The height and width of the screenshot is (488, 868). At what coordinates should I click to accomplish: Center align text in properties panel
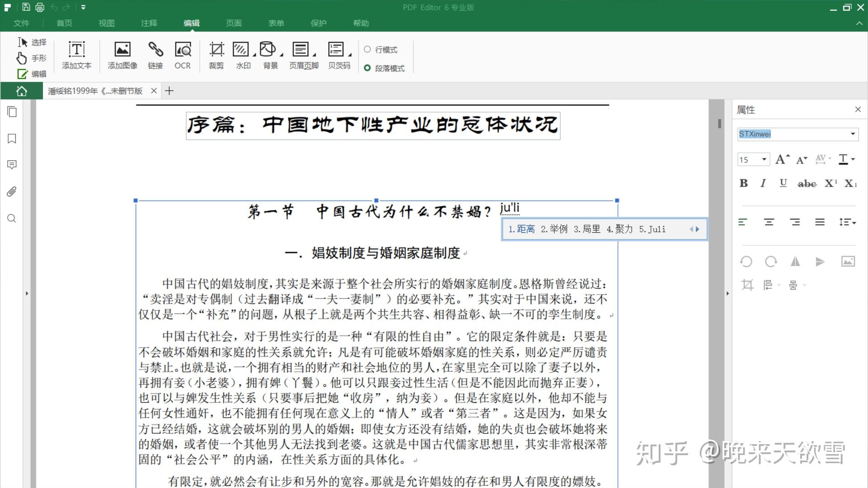coord(769,222)
